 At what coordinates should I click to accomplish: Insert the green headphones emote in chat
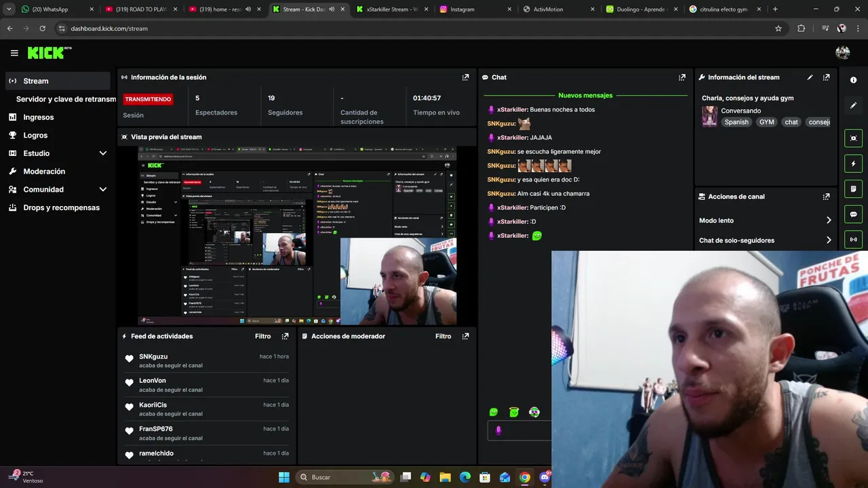point(534,412)
